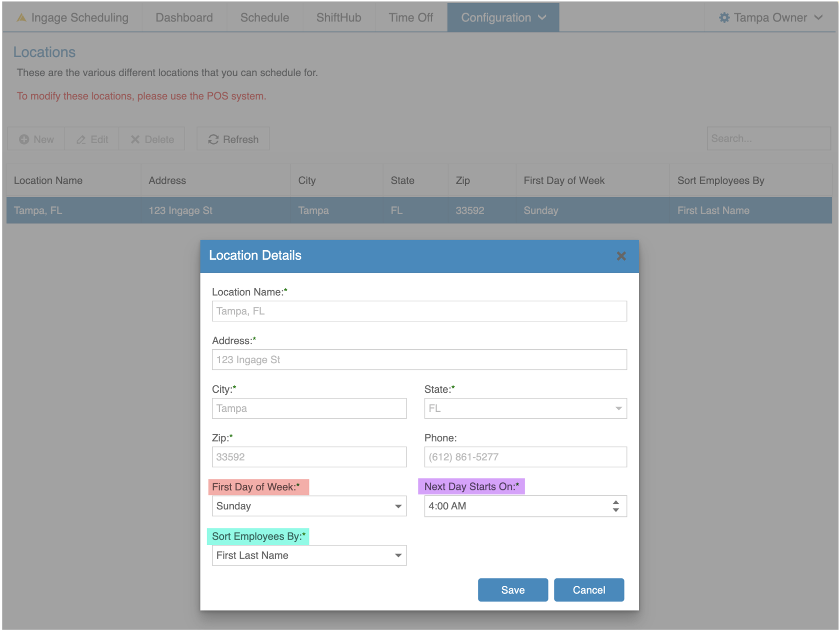Viewport: 840px width, 632px height.
Task: Close the Location Details dialog with X
Action: point(621,256)
